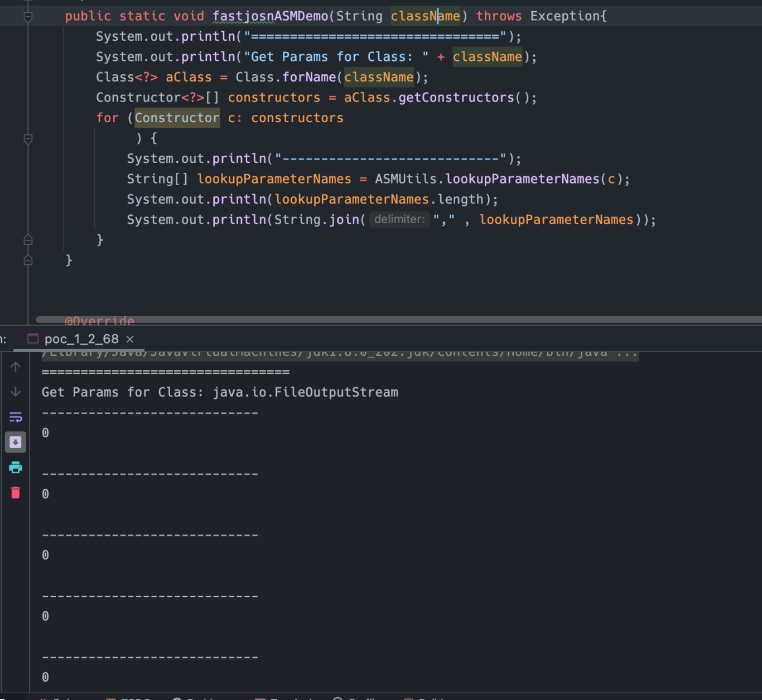This screenshot has width=762, height=700.
Task: Click fold end marker beside for-loop closing brace
Action: [28, 240]
